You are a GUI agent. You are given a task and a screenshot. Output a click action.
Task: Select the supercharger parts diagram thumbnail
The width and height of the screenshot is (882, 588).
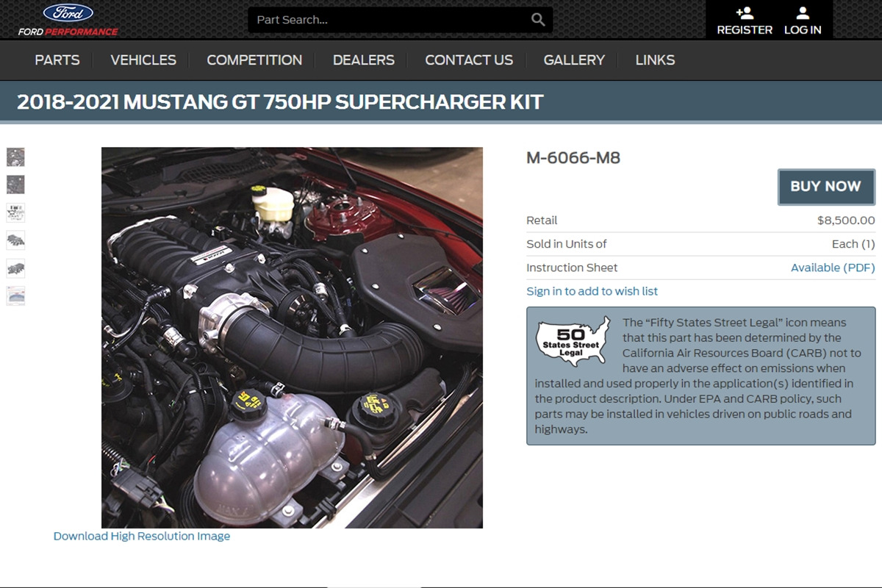coord(15,240)
